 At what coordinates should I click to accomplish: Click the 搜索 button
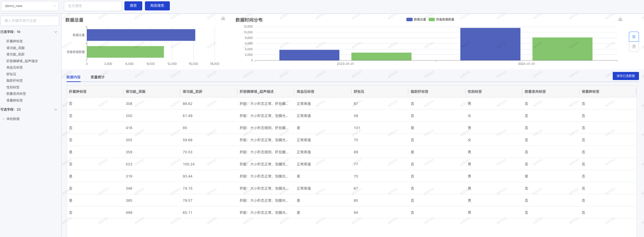coord(133,6)
